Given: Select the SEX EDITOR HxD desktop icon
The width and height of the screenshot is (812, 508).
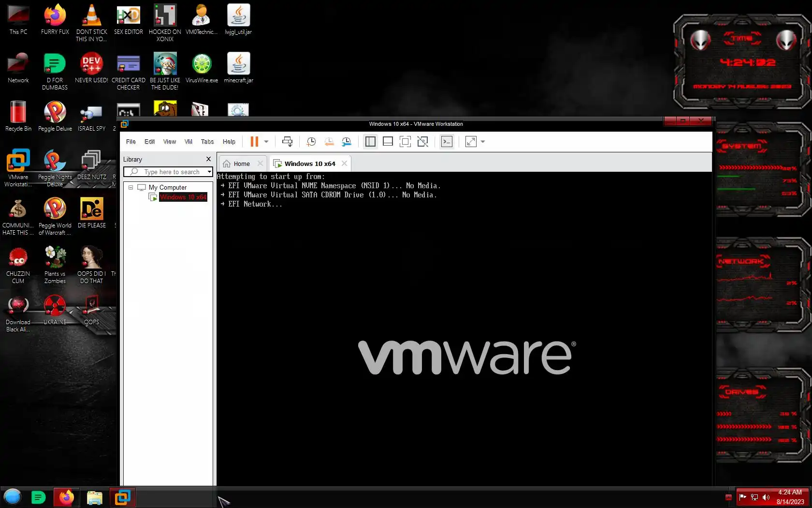Looking at the screenshot, I should pos(129,20).
